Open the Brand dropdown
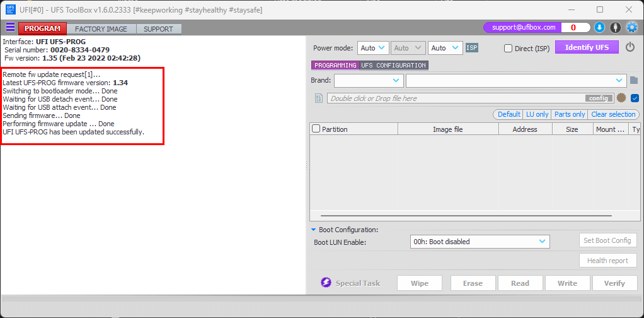This screenshot has height=318, width=644. [x=369, y=80]
